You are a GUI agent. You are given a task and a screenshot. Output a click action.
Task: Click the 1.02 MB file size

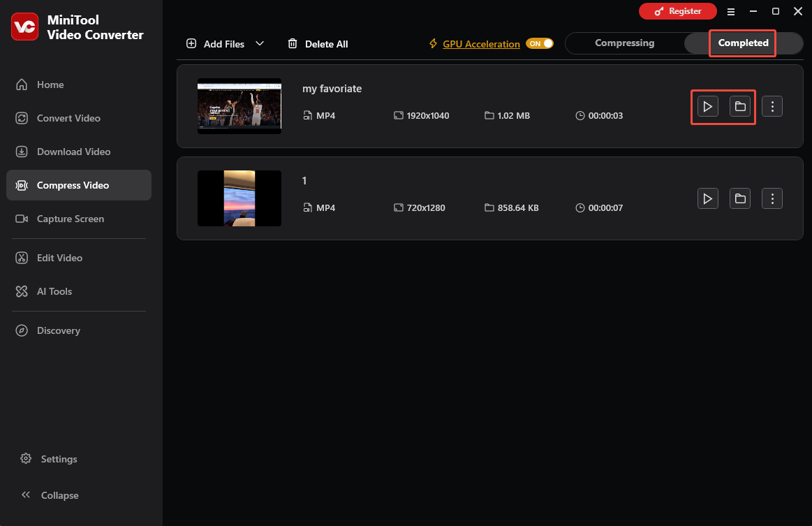(x=513, y=115)
